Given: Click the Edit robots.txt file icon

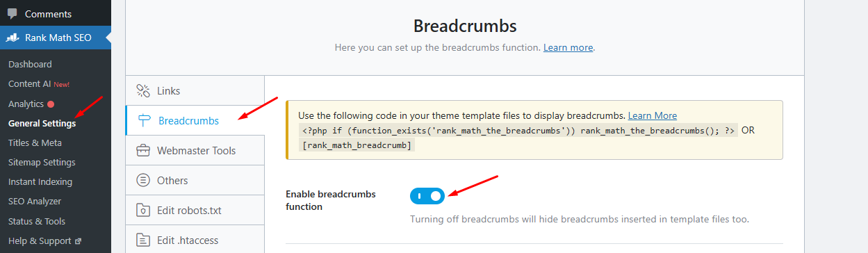Looking at the screenshot, I should coord(143,210).
